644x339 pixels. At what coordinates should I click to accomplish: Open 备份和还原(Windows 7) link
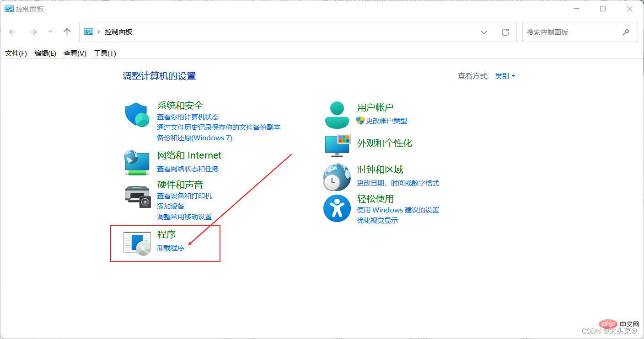coord(195,138)
